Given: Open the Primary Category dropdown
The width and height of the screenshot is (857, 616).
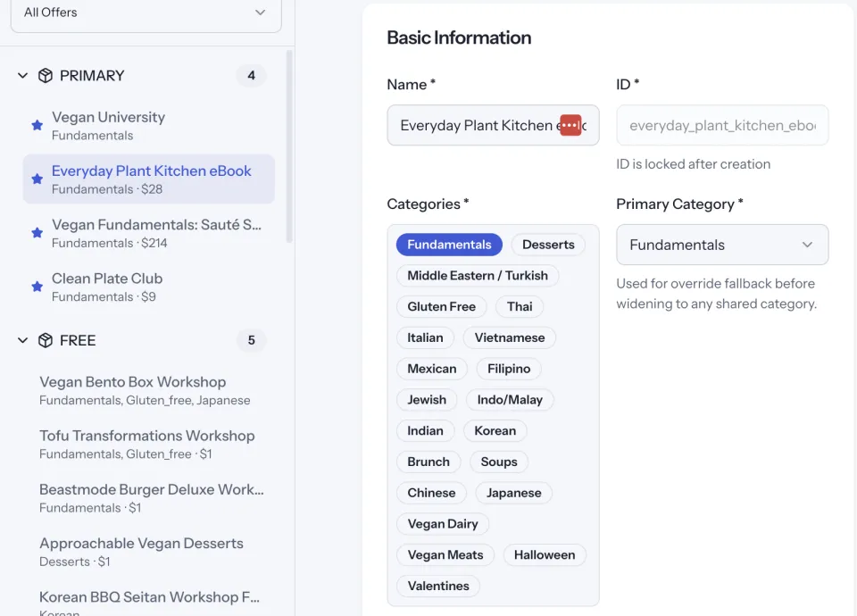Looking at the screenshot, I should [x=722, y=245].
